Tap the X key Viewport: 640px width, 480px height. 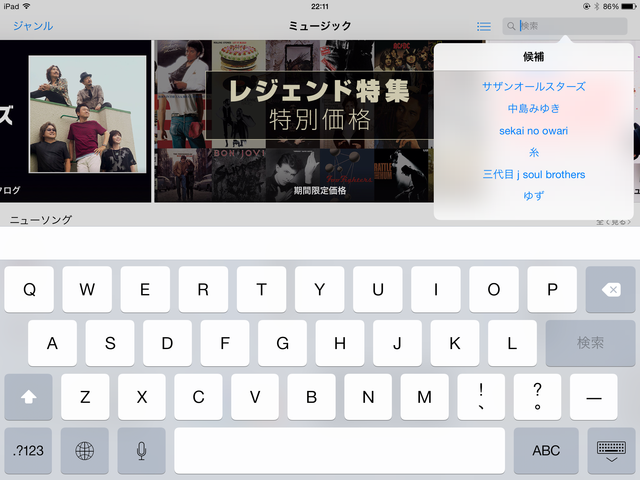142,397
